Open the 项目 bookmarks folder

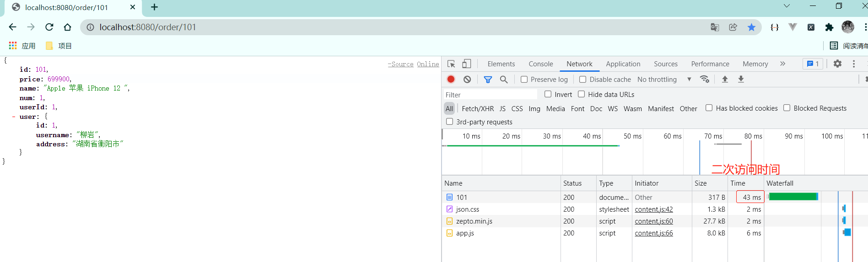[59, 46]
